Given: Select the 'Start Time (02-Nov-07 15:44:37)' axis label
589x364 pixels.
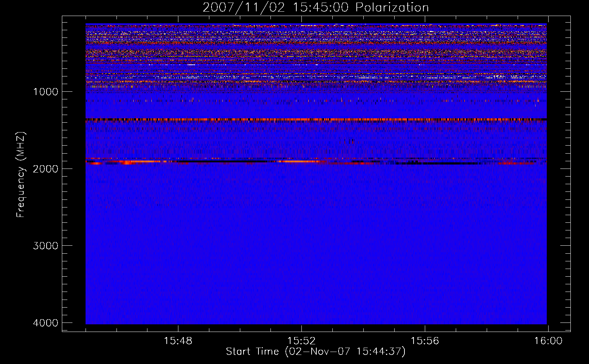Looking at the screenshot, I should (x=316, y=352).
